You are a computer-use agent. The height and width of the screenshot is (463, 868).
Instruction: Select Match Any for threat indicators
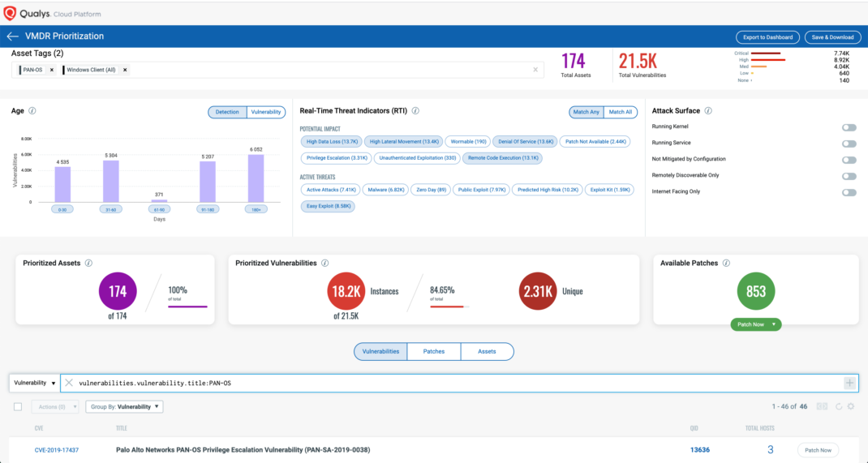(x=587, y=112)
